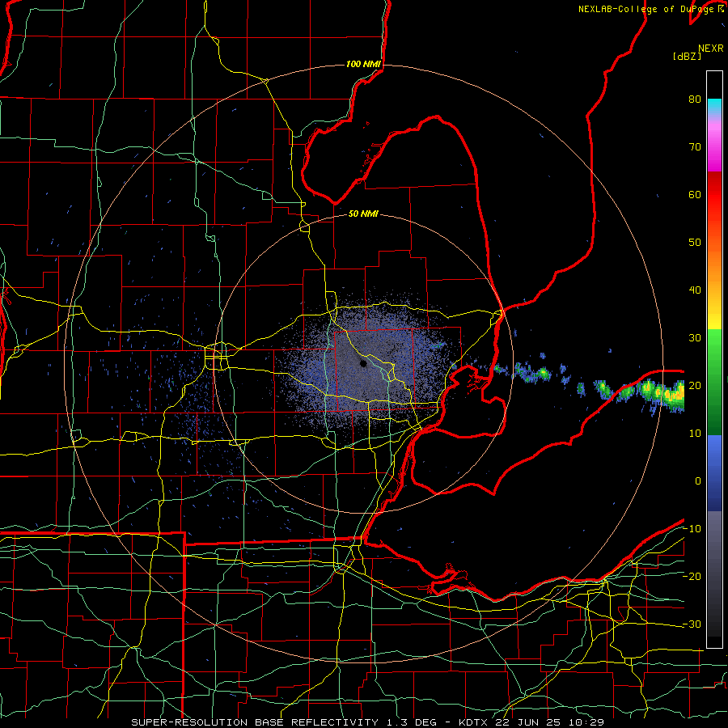
Task: Click the 50 NMI range ring label
Action: click(x=363, y=214)
